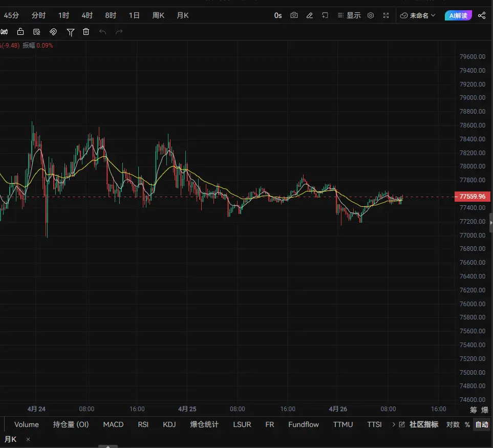The image size is (493, 448).
Task: Toggle the 爆仓统计 indicator
Action: (x=204, y=424)
